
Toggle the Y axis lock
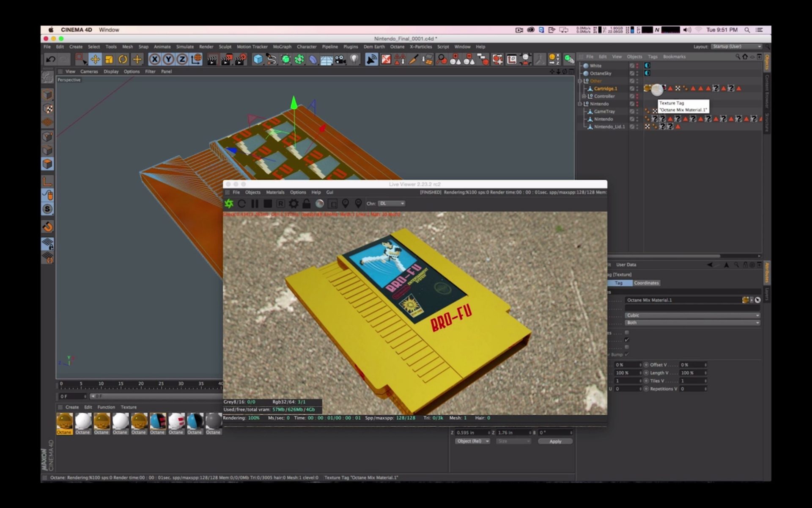pos(168,59)
